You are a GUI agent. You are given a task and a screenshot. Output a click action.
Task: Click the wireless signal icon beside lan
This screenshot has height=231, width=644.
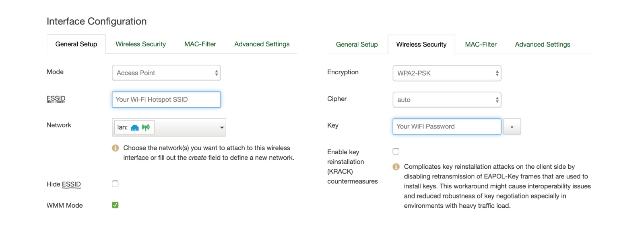(146, 127)
